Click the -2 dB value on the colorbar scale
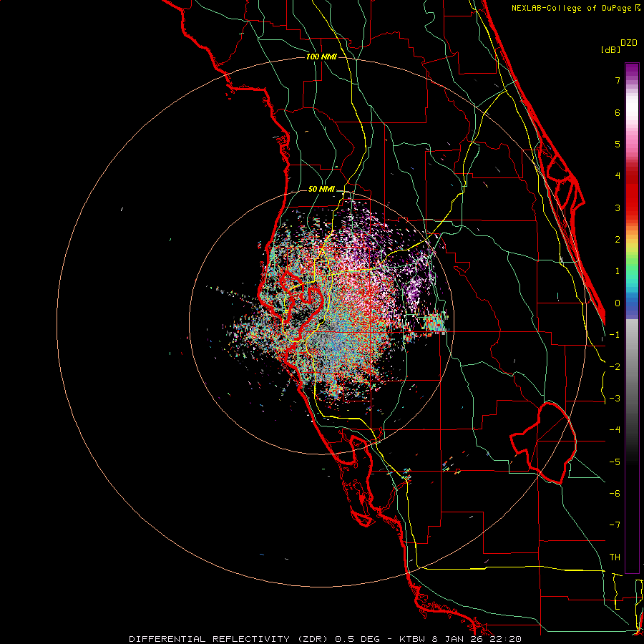Image resolution: width=644 pixels, height=644 pixels. (x=615, y=367)
